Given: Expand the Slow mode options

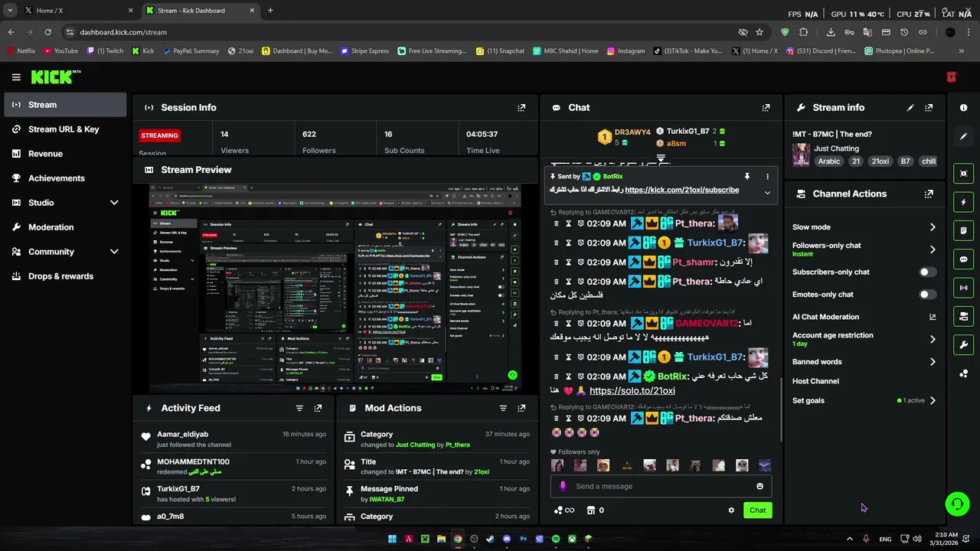Looking at the screenshot, I should pos(933,227).
